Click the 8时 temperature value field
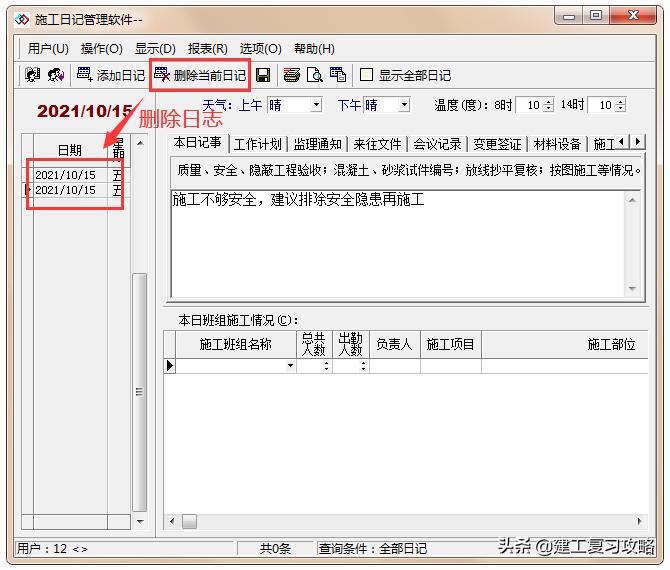The image size is (670, 570). point(530,105)
